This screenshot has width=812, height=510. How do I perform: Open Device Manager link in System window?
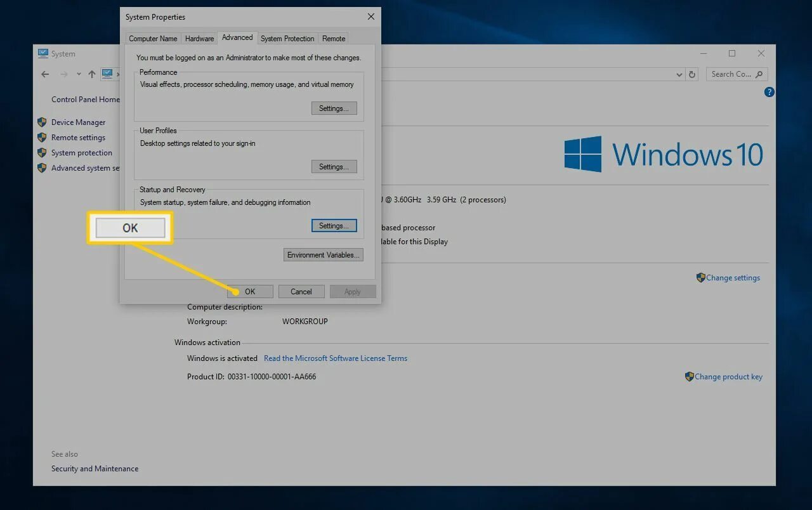[x=79, y=122]
